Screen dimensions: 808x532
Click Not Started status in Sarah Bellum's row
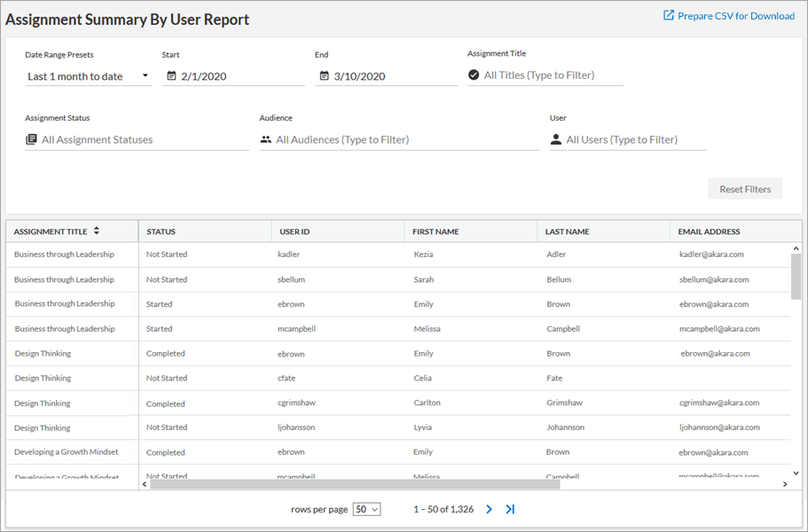tap(167, 279)
